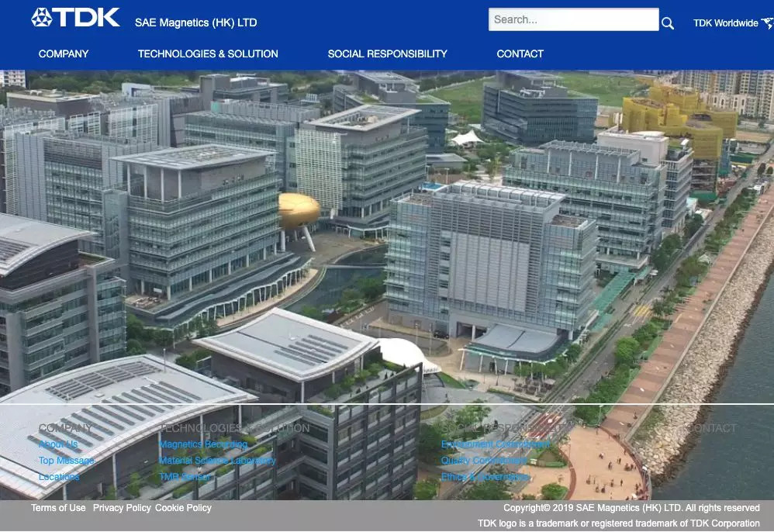The image size is (774, 532).
Task: Click the SAE Magnetics (HK) LTD title
Action: [x=196, y=22]
